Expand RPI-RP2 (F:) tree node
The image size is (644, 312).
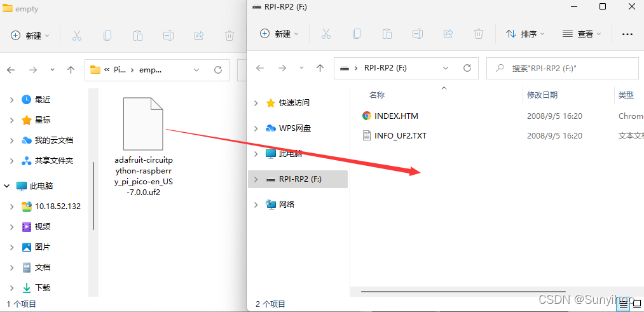tap(256, 179)
